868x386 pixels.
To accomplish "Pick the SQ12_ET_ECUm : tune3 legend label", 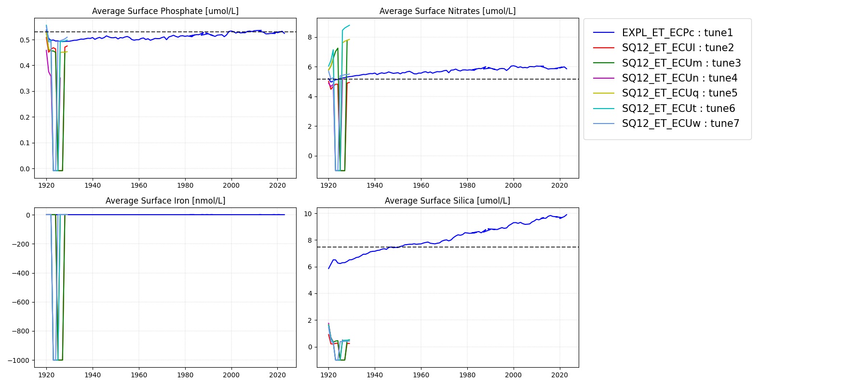I will (681, 63).
